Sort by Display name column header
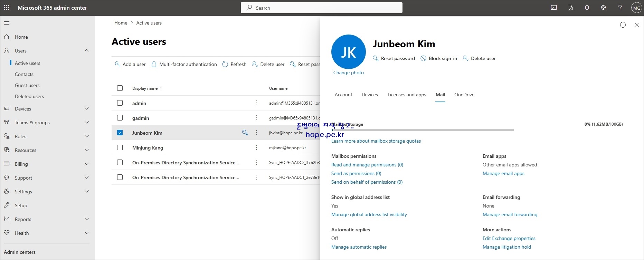The height and width of the screenshot is (260, 644). click(x=147, y=88)
